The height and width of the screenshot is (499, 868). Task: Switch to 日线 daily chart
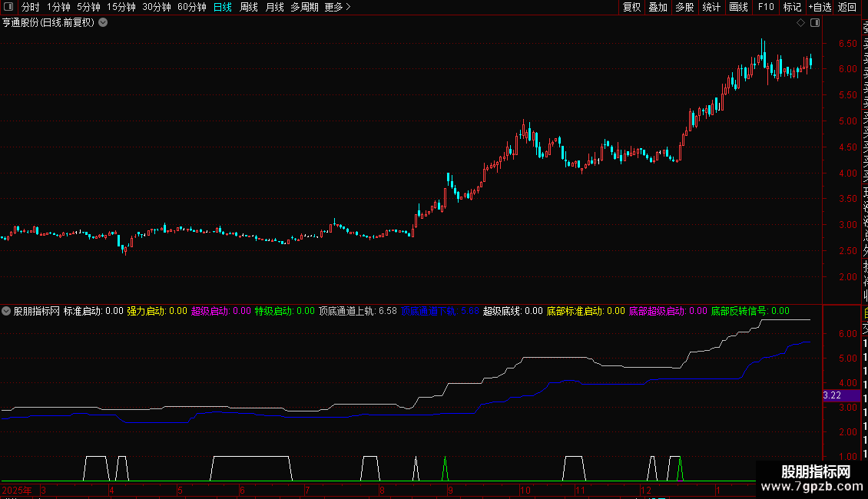223,7
